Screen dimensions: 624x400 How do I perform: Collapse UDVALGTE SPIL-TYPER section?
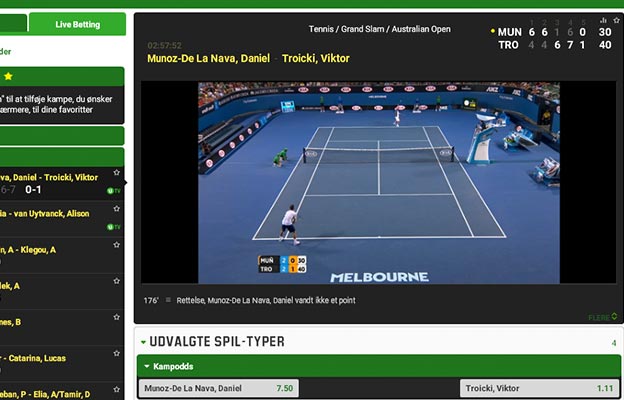pos(144,342)
